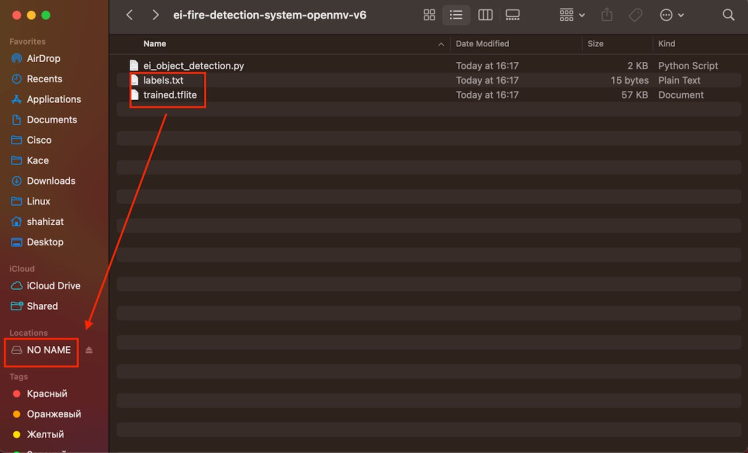This screenshot has height=453, width=748.
Task: Open Documents folder in sidebar
Action: 52,120
